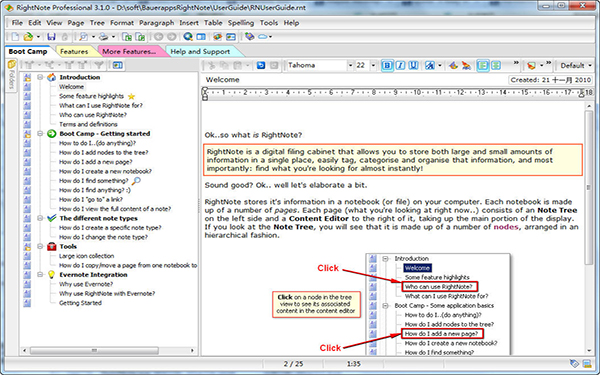Viewport: 600px width, 375px height.
Task: Click the open folder icon in the main toolbar
Action: point(28,37)
